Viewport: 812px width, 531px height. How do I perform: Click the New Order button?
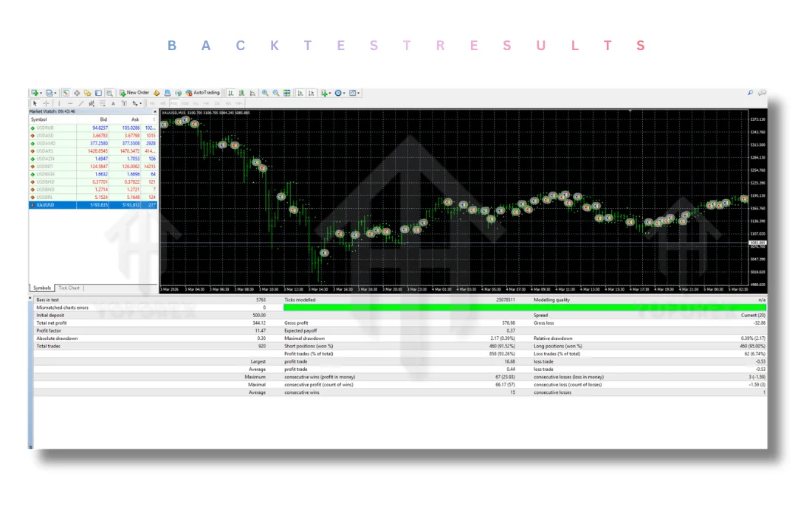click(x=134, y=93)
